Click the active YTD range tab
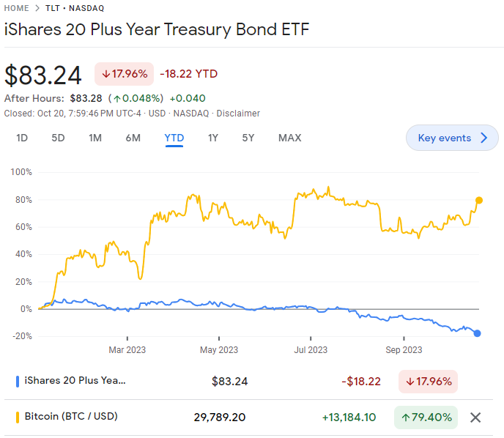Viewport: 504px width, 438px height. [x=174, y=138]
